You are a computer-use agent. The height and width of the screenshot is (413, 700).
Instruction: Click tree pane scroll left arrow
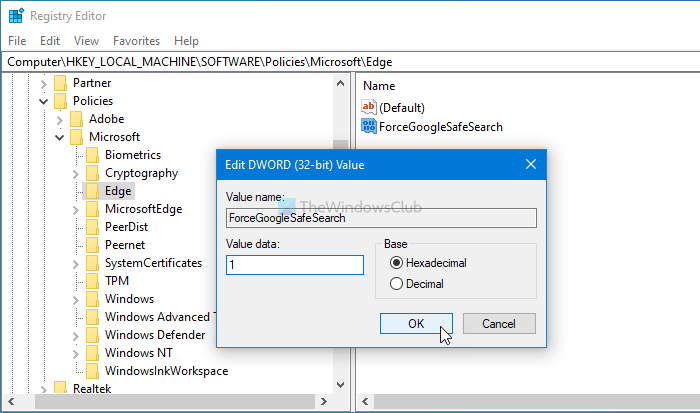11,401
